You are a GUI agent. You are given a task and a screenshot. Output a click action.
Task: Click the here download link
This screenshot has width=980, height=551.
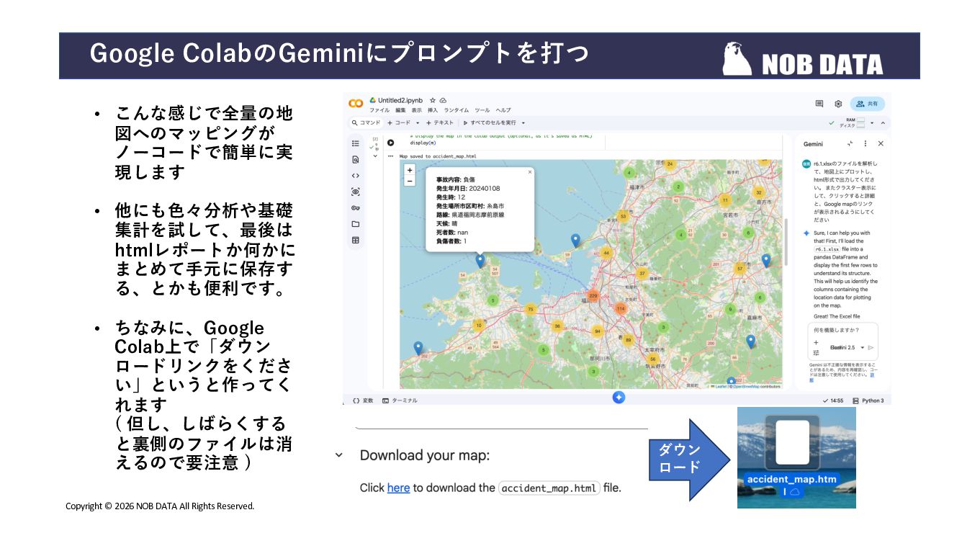(398, 488)
